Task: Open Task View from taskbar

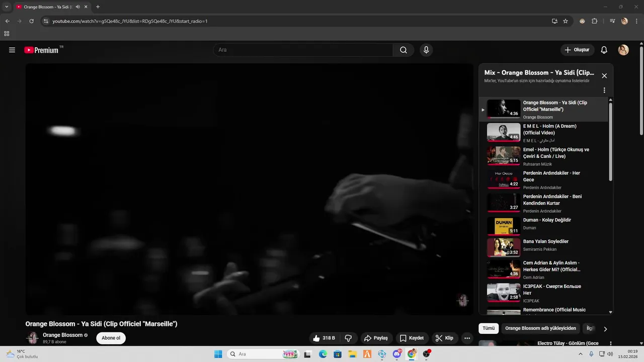Action: click(307, 354)
